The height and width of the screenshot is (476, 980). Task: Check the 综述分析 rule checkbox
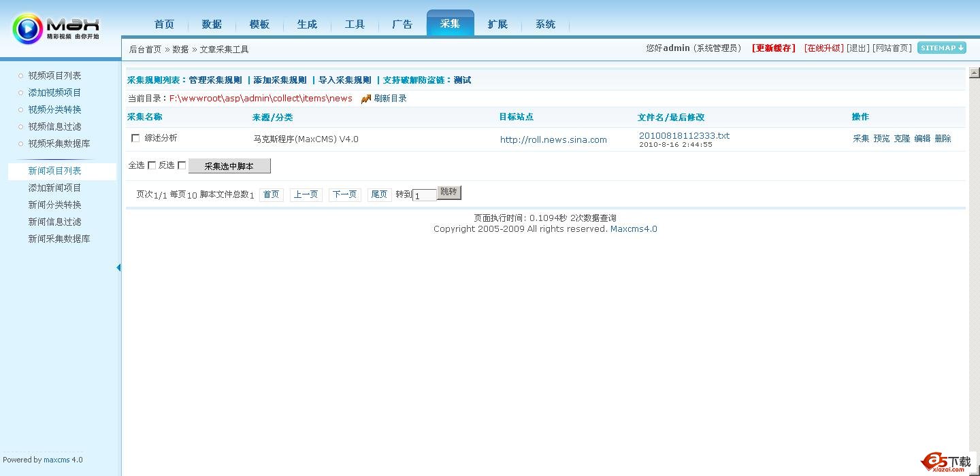tap(135, 138)
